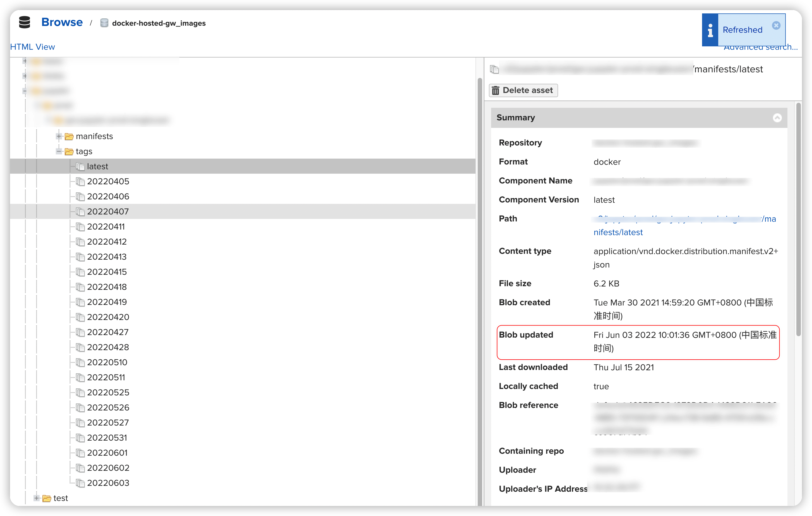Click the info icon on Refreshed notification
This screenshot has height=516, width=812.
[x=710, y=30]
